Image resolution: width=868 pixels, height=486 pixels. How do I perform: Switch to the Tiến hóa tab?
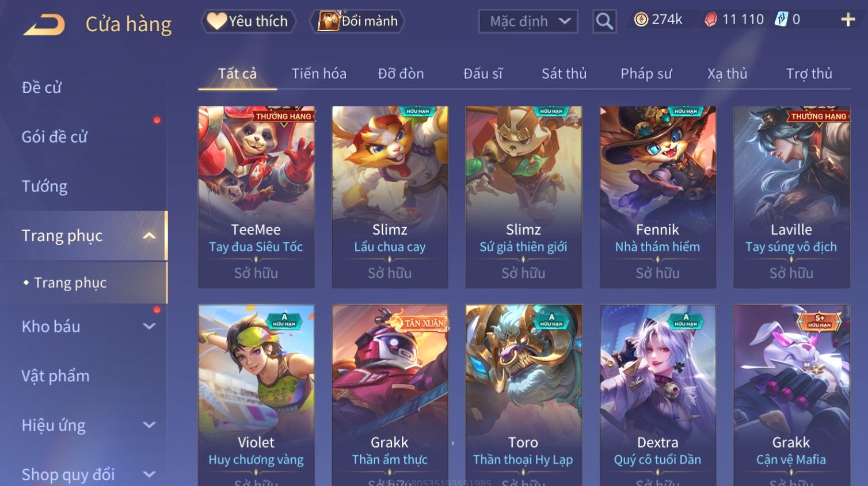tap(319, 74)
